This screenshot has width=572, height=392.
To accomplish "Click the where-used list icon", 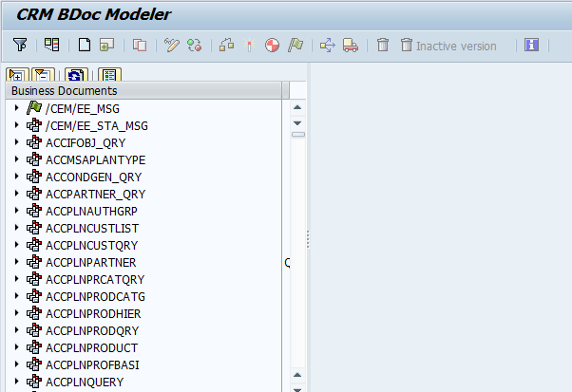I will coord(226,46).
